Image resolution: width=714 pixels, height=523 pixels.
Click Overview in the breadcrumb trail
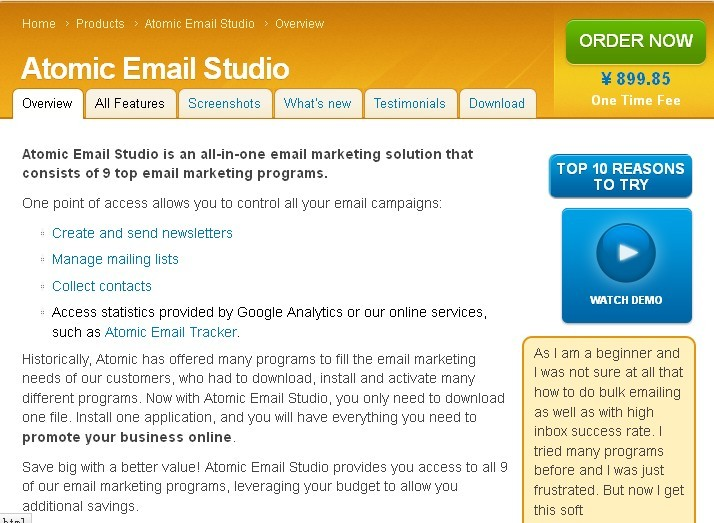(300, 24)
